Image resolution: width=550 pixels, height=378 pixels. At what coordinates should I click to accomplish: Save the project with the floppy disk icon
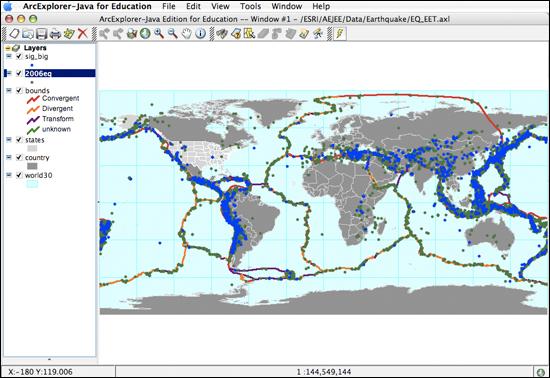tap(41, 34)
